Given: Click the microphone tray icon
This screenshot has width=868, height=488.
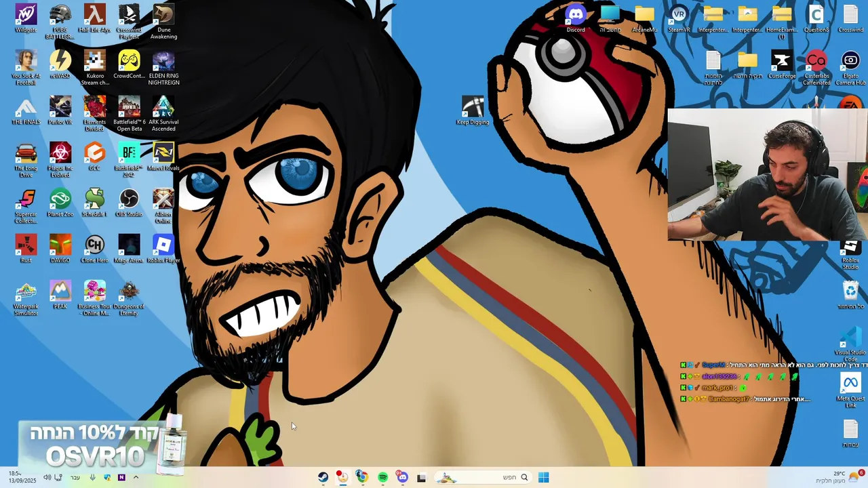Looking at the screenshot, I should point(93,477).
